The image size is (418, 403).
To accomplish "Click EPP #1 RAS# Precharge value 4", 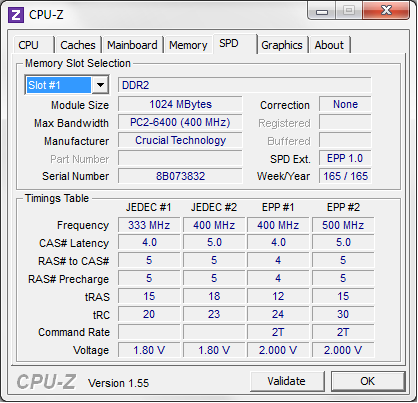I will tap(278, 278).
